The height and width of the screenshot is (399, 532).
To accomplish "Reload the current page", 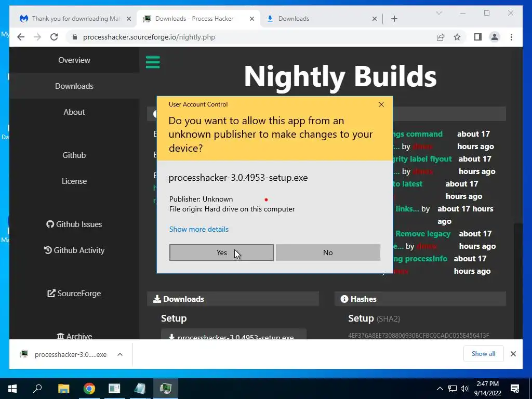I will click(x=54, y=37).
